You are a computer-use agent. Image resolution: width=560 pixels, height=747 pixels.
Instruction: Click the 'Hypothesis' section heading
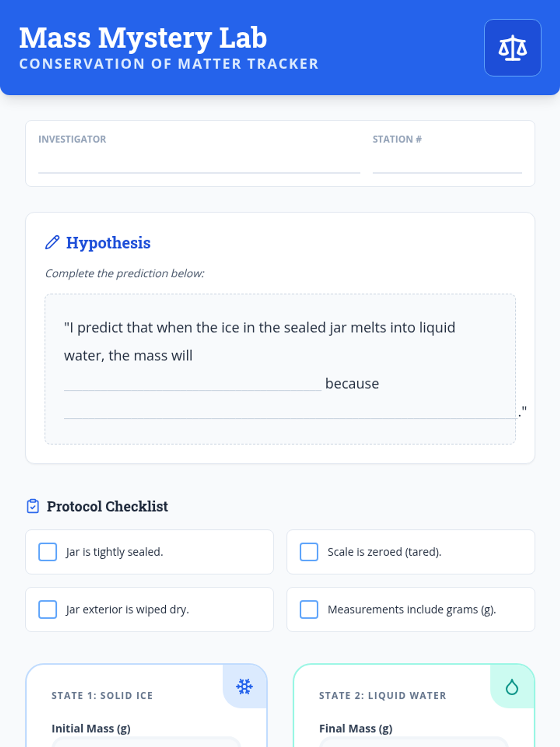pos(108,243)
